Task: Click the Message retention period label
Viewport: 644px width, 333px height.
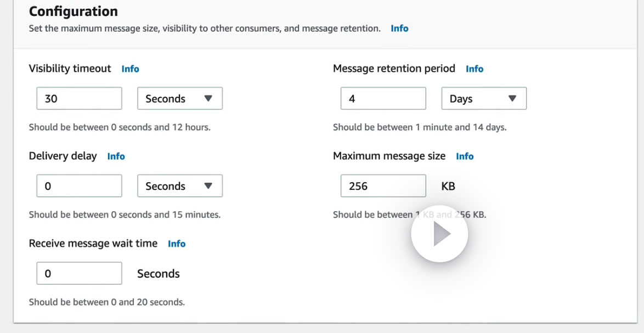Action: pyautogui.click(x=394, y=69)
